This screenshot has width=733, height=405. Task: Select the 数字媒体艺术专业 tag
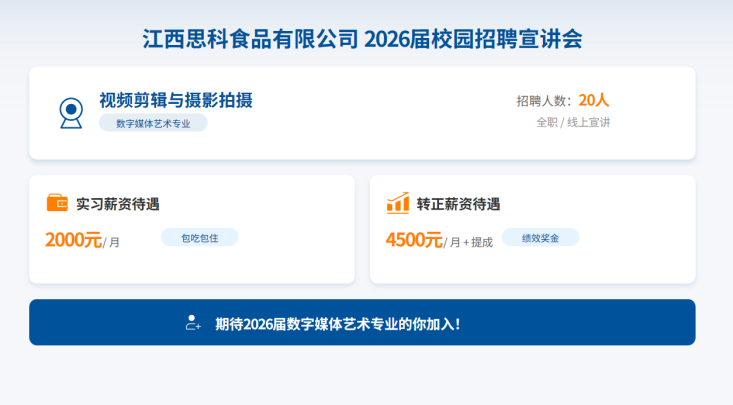[x=153, y=123]
